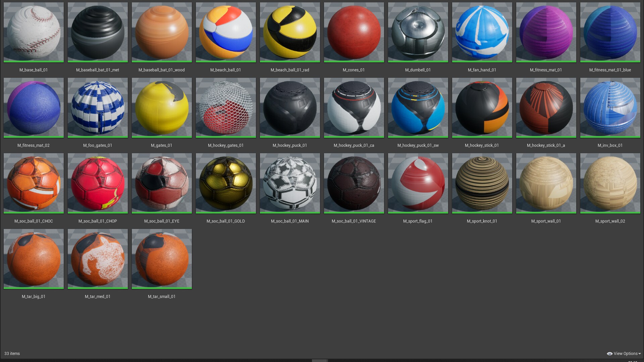Viewport: 644px width, 362px height.
Task: Select the M_base_ball_01 material
Action: [34, 32]
